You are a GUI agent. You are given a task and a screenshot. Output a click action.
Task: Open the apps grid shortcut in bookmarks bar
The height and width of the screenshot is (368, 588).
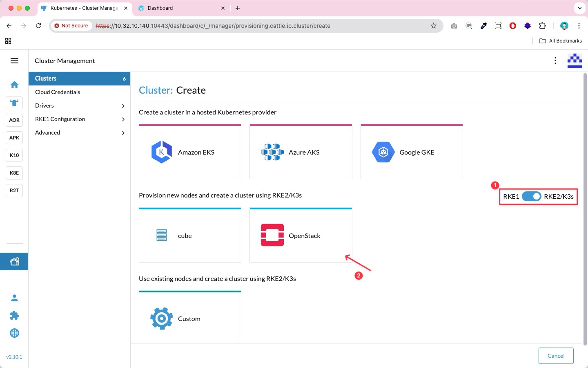pos(8,41)
